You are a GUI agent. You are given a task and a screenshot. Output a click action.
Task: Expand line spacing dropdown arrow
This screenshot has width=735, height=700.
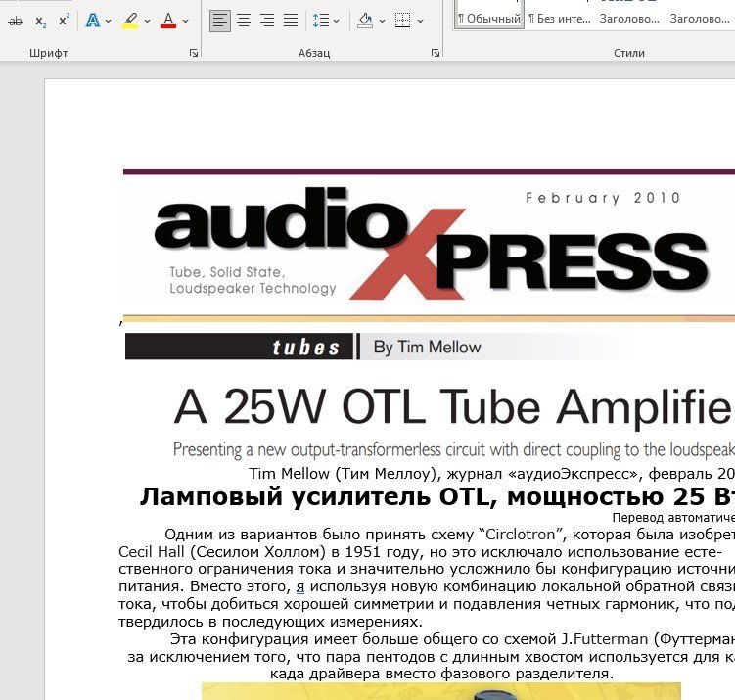click(x=336, y=22)
